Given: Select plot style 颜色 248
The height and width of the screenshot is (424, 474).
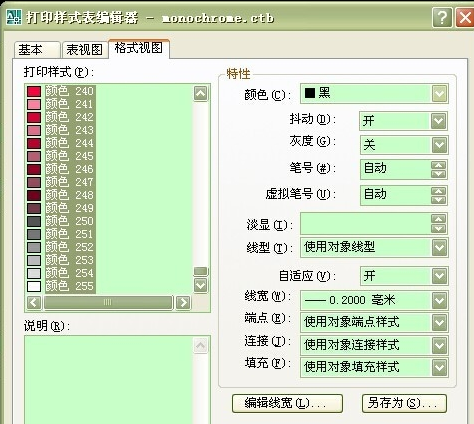Looking at the screenshot, I should (69, 195).
